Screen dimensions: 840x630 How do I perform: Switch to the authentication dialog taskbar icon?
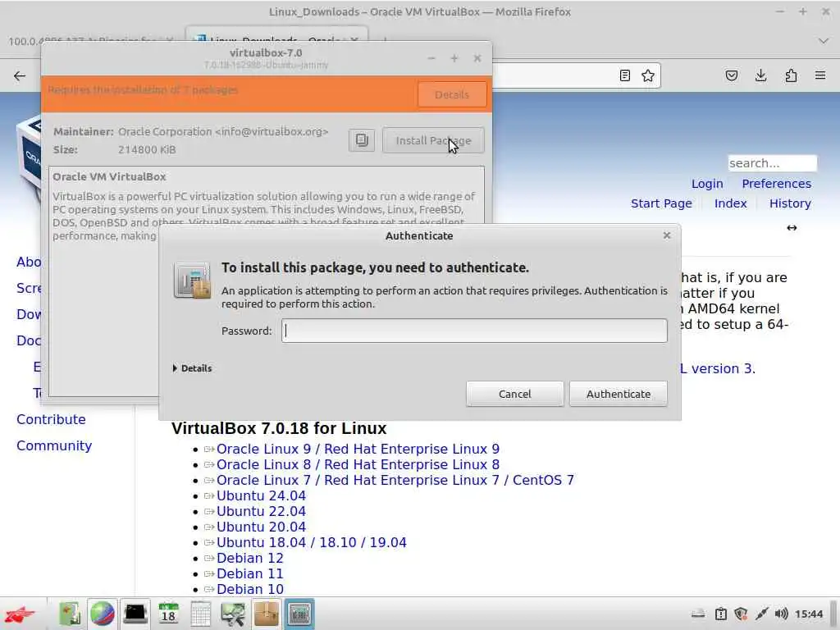pos(299,614)
